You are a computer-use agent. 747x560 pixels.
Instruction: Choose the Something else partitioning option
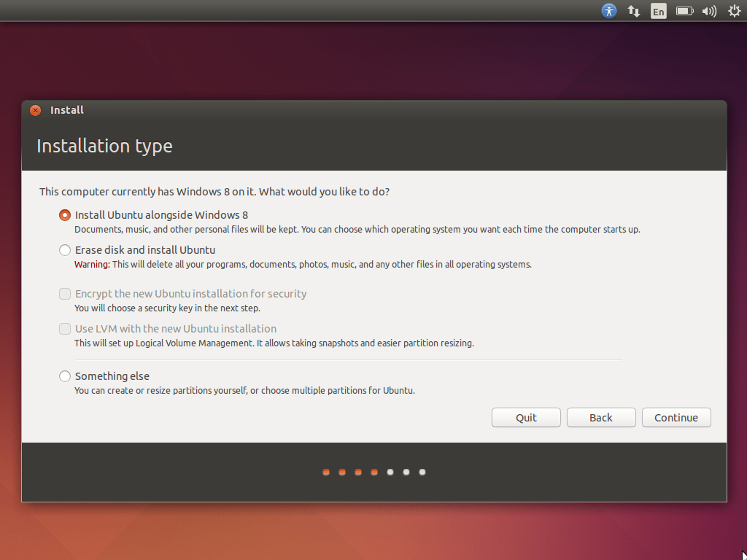(64, 376)
